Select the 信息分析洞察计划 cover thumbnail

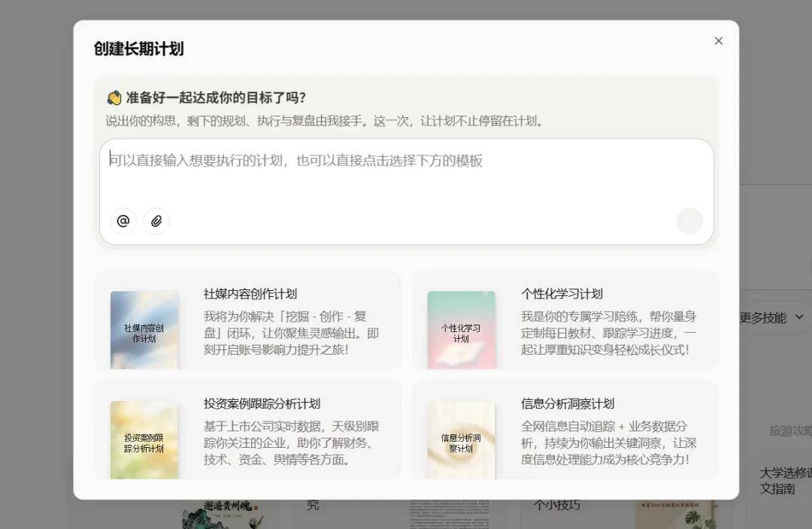click(x=461, y=440)
